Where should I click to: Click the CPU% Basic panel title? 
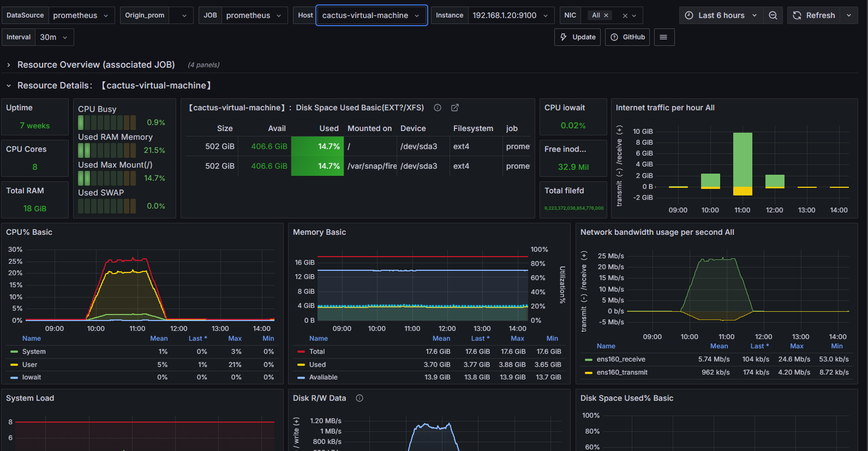[29, 232]
